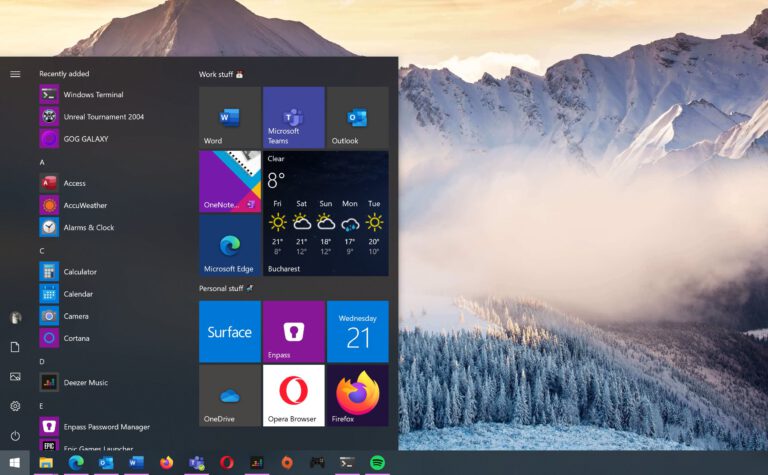Viewport: 768px width, 475px height.
Task: Open the orange Origin taskbar icon
Action: pos(287,463)
